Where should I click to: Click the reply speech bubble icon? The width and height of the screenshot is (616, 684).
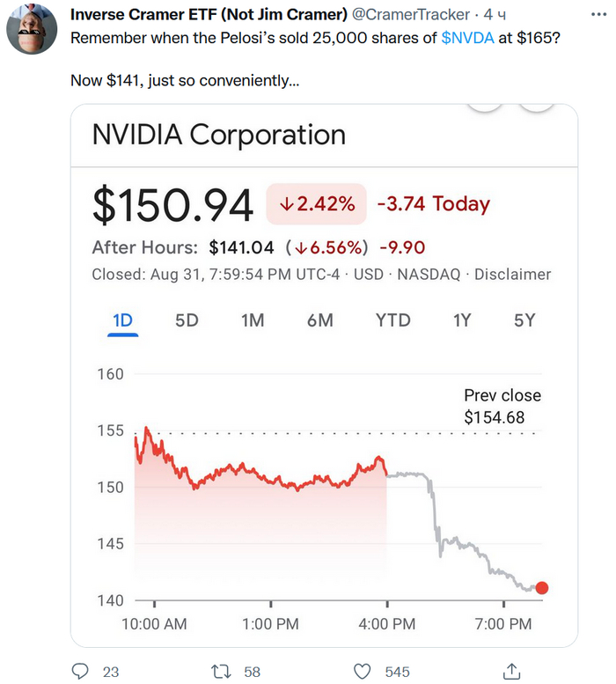(x=80, y=672)
